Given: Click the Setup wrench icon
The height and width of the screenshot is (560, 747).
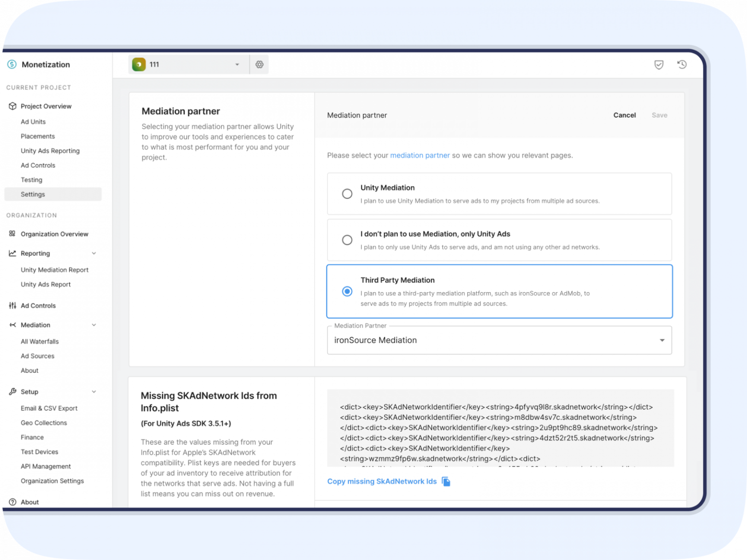Looking at the screenshot, I should tap(12, 392).
